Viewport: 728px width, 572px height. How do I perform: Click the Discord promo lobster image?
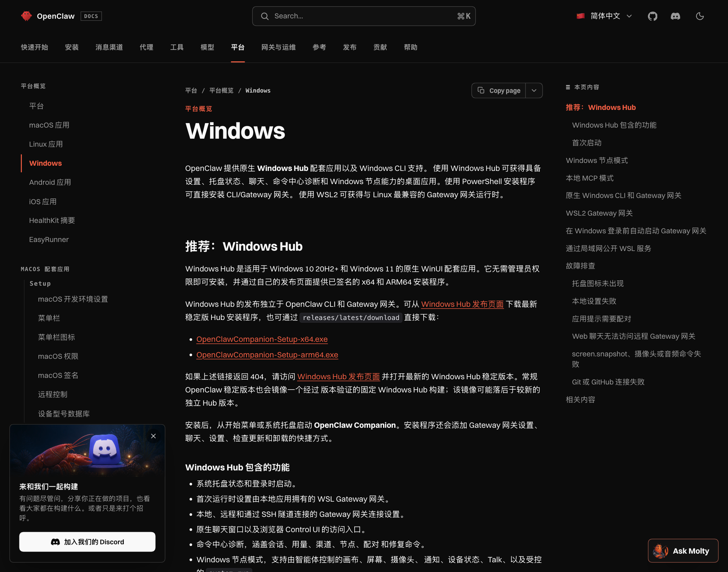tap(87, 451)
